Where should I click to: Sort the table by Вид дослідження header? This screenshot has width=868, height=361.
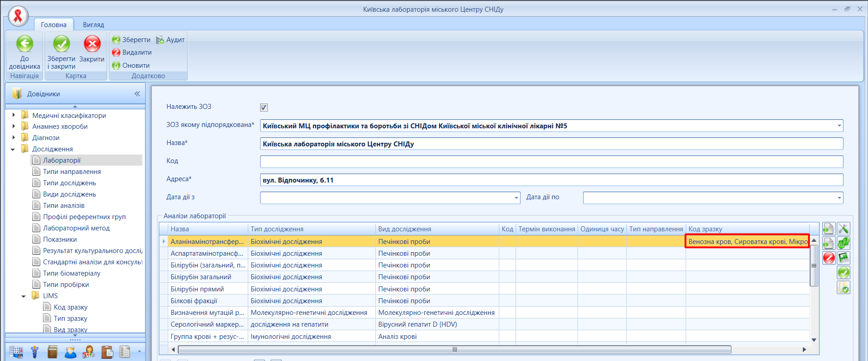pyautogui.click(x=437, y=229)
